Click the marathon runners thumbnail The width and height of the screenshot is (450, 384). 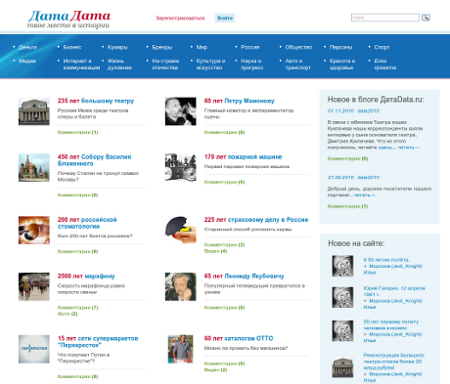[34, 287]
